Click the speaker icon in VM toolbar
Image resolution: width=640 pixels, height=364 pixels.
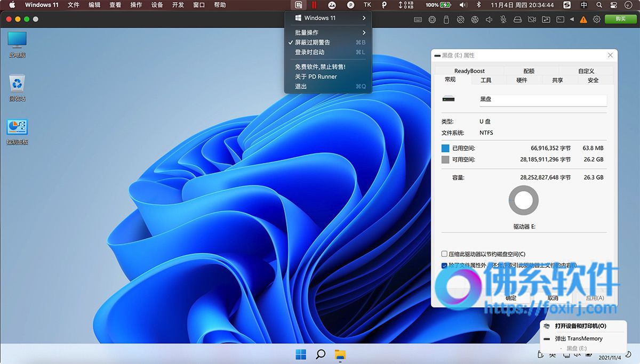[x=489, y=19]
